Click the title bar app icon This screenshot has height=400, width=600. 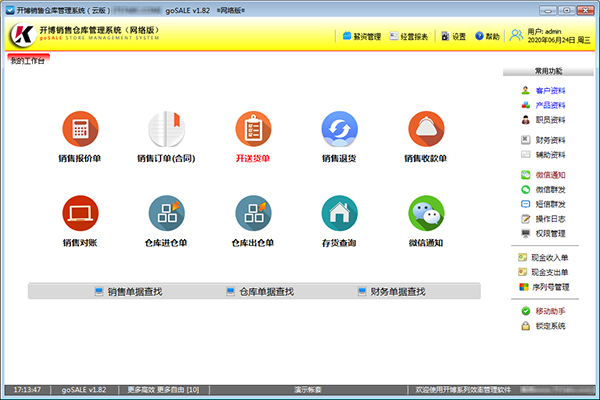click(10, 10)
